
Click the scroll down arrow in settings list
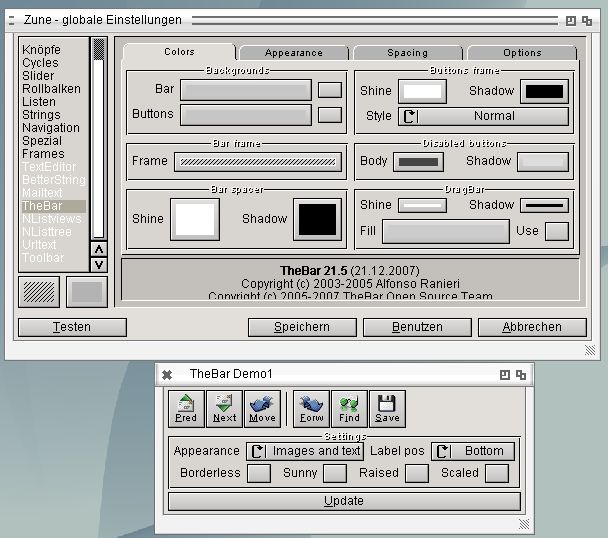click(98, 265)
